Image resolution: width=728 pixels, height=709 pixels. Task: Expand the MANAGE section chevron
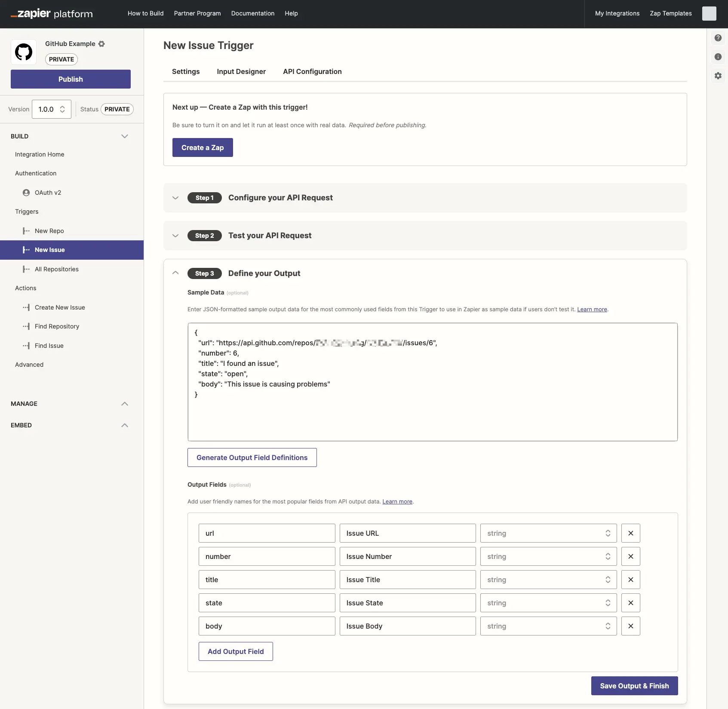click(x=125, y=404)
